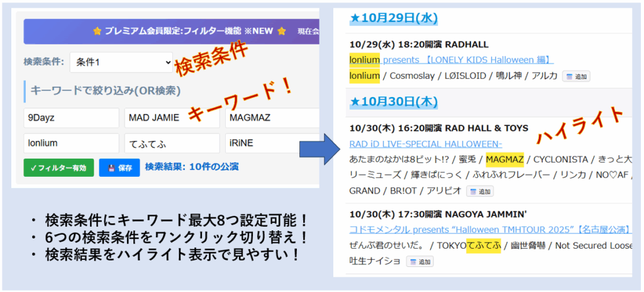Click the blue 保存 save button

pyautogui.click(x=119, y=167)
